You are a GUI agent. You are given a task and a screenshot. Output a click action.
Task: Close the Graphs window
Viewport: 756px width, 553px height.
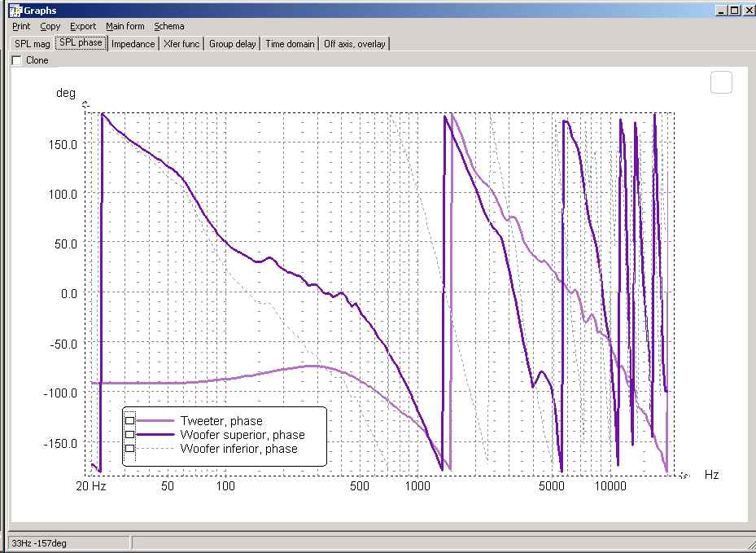click(x=749, y=10)
